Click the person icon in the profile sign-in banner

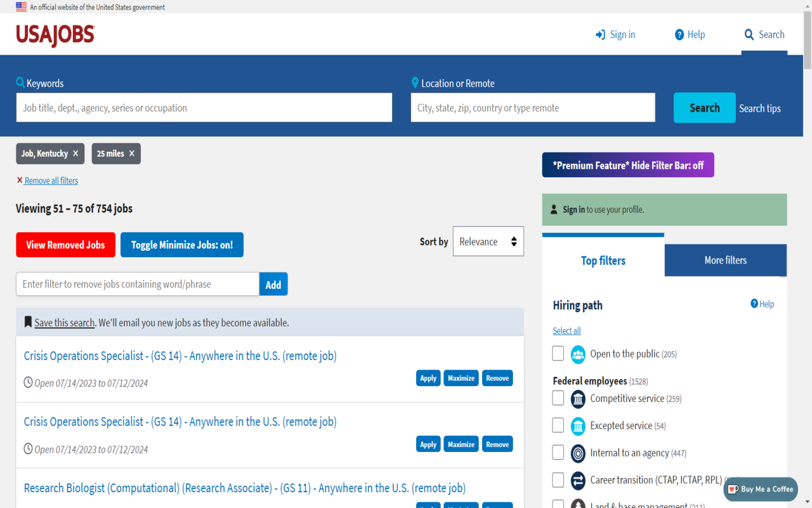click(554, 210)
